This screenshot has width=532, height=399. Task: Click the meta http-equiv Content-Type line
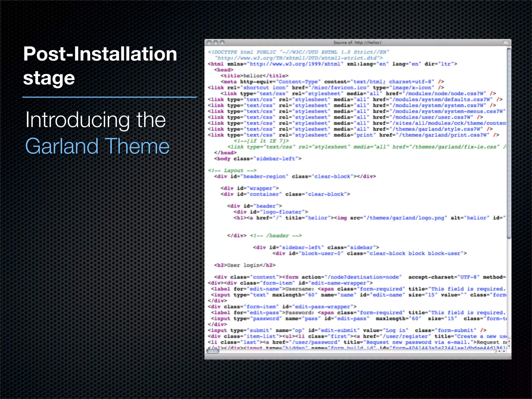pos(332,82)
